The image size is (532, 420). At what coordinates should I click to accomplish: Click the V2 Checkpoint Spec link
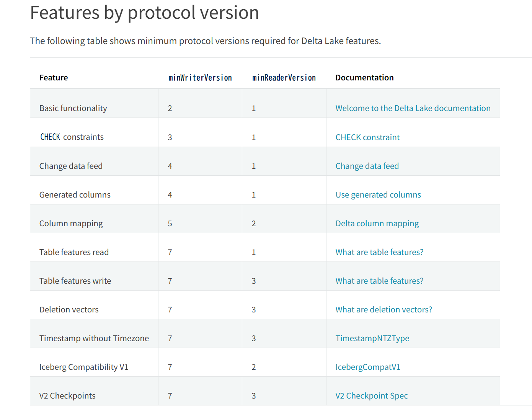371,396
